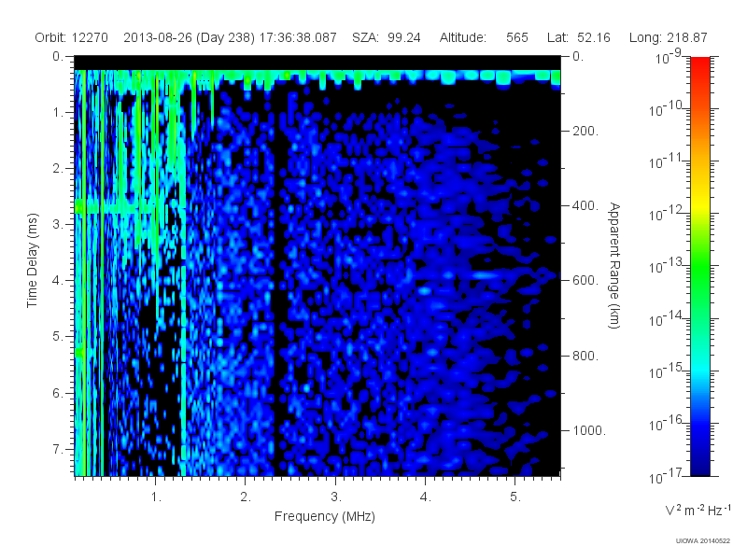Click the 'Frequency (MHz)' axis label
Screen dimensions: 747x560
[325, 516]
